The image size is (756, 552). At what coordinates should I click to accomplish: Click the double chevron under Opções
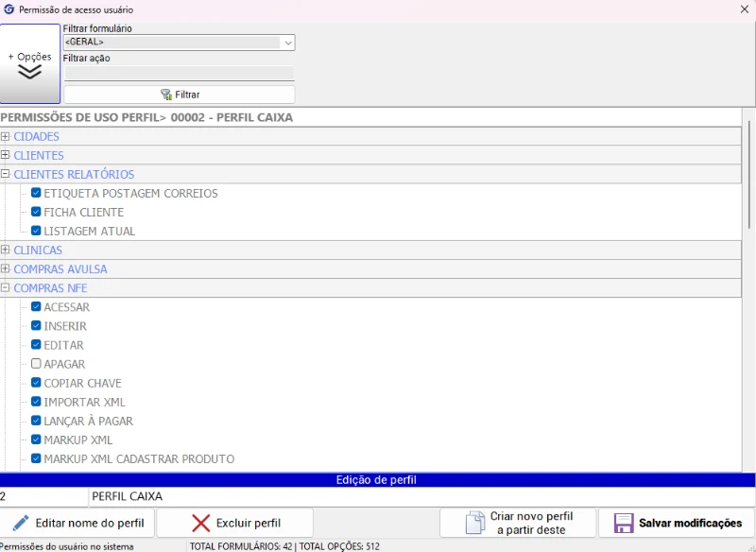click(x=30, y=72)
